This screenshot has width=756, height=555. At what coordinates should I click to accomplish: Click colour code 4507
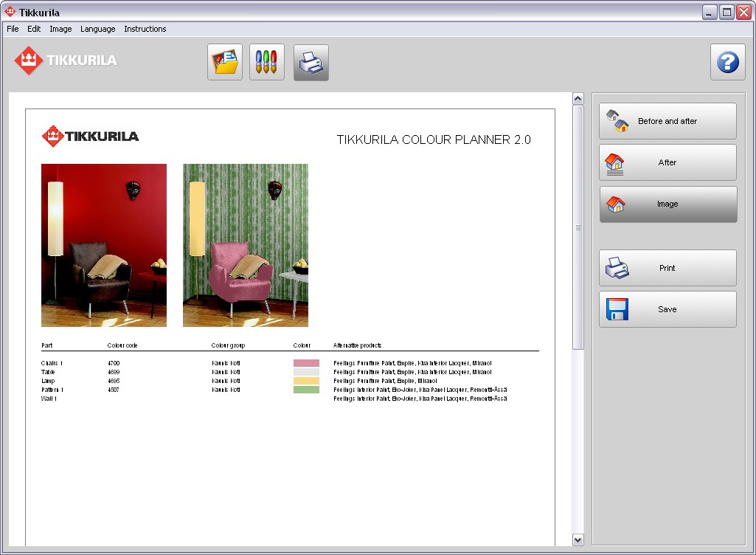coord(114,390)
